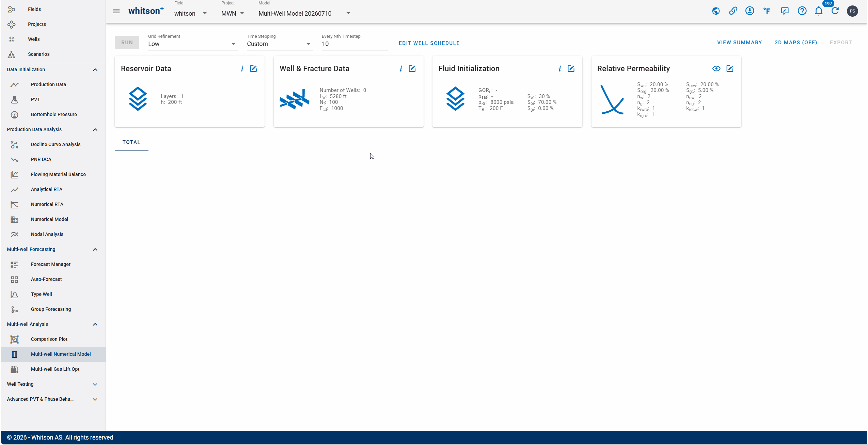Go to Wells in sidebar
Screen dimensions: 868x445
(53, 39)
